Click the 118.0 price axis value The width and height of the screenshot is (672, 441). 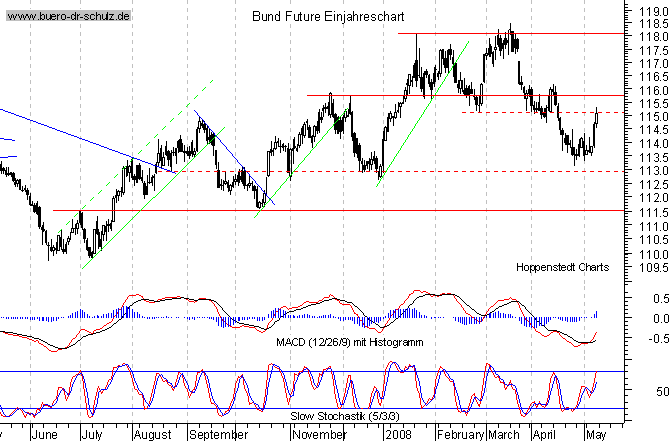[653, 37]
